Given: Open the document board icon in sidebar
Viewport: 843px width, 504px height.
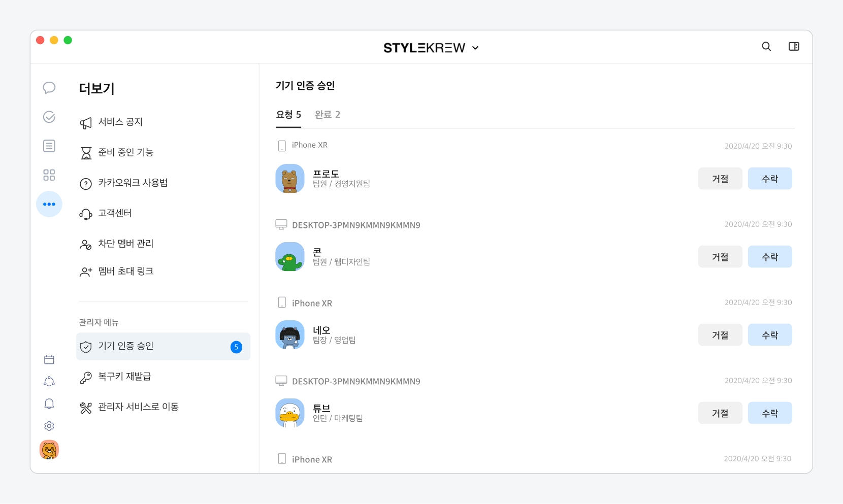Looking at the screenshot, I should pos(49,146).
